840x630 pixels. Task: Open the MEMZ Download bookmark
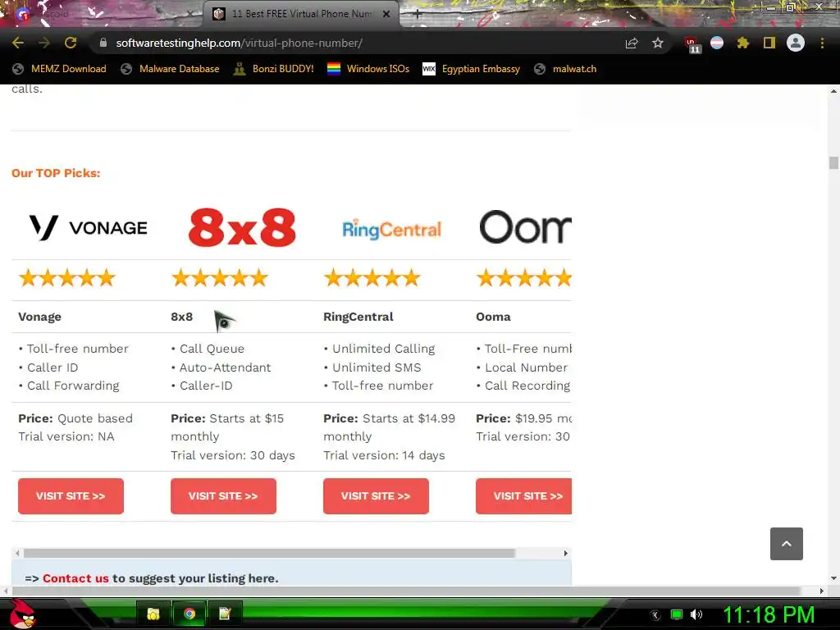(59, 69)
